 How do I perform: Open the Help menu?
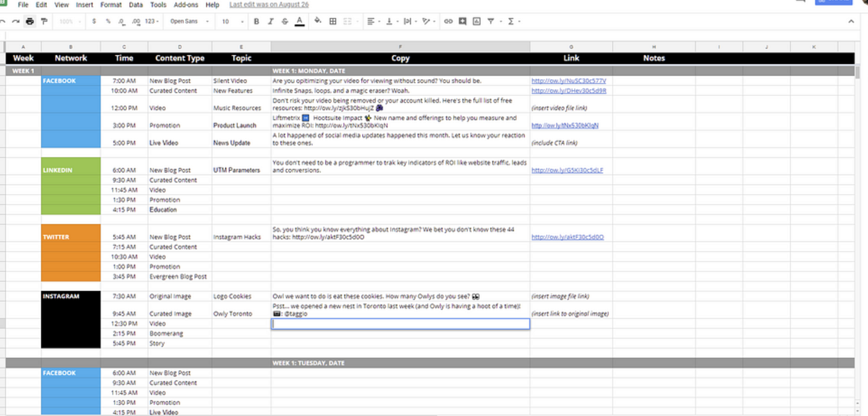pos(212,5)
